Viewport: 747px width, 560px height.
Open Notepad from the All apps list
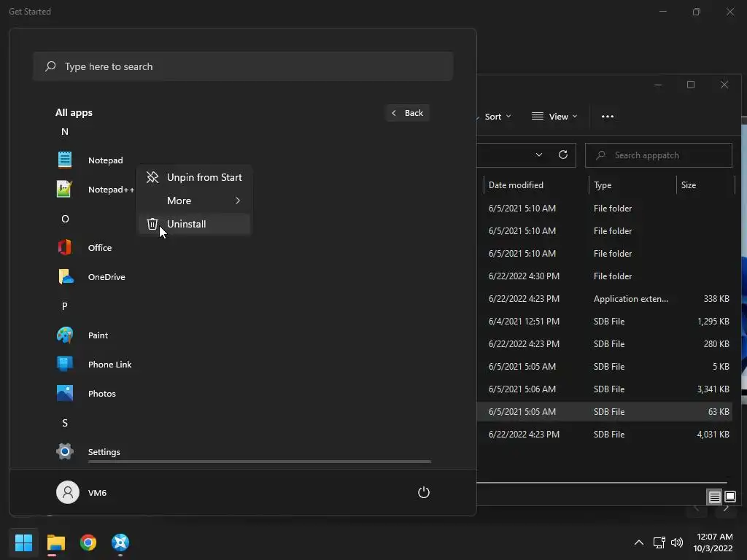click(x=105, y=160)
